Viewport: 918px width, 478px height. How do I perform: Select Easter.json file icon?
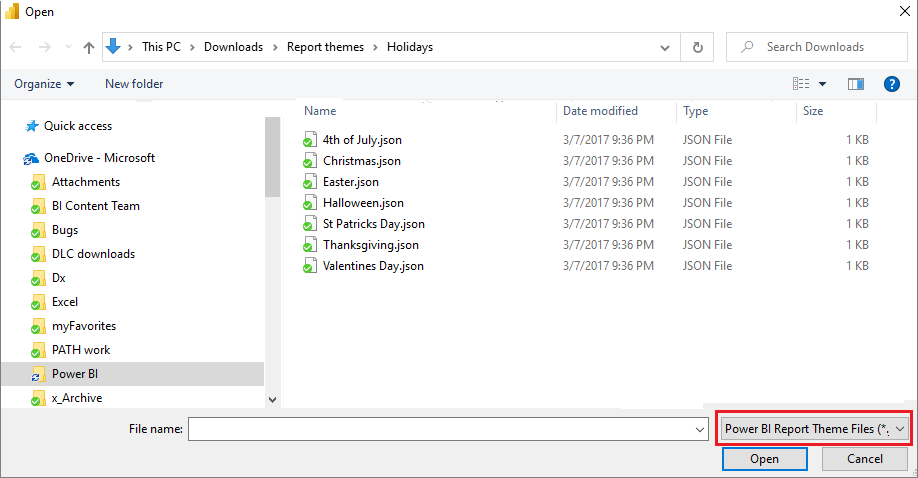310,182
